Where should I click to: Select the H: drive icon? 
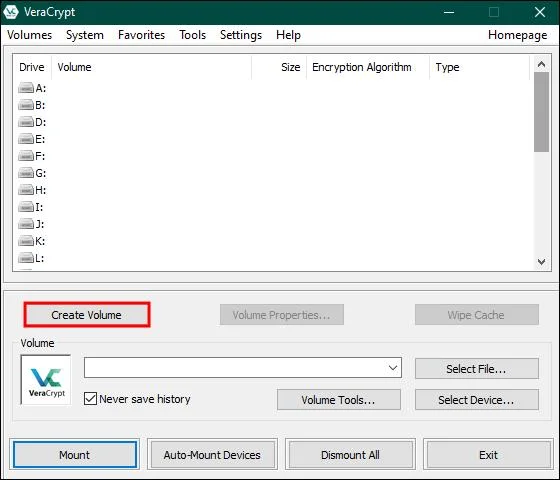[x=26, y=190]
